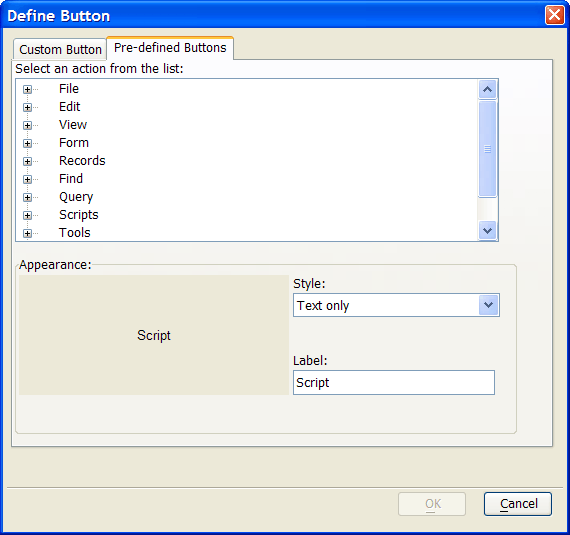Select the Query action category
The height and width of the screenshot is (535, 570).
click(76, 197)
